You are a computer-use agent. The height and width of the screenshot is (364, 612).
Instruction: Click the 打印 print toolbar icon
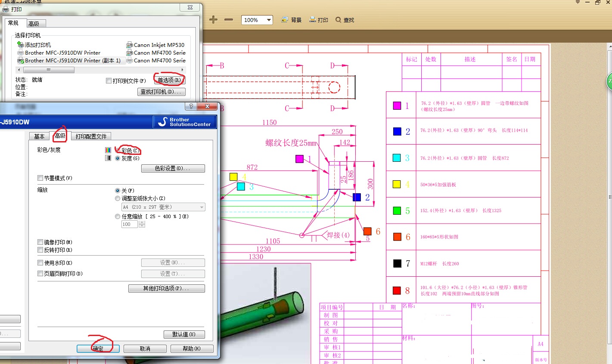(x=313, y=20)
